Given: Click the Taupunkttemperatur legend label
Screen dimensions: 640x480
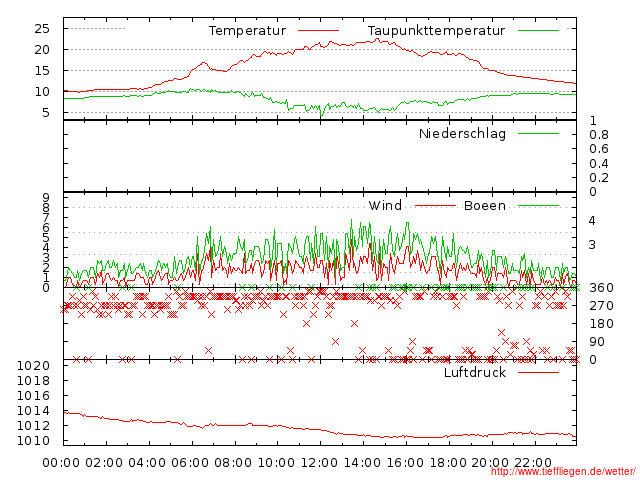Looking at the screenshot, I should pyautogui.click(x=436, y=31).
